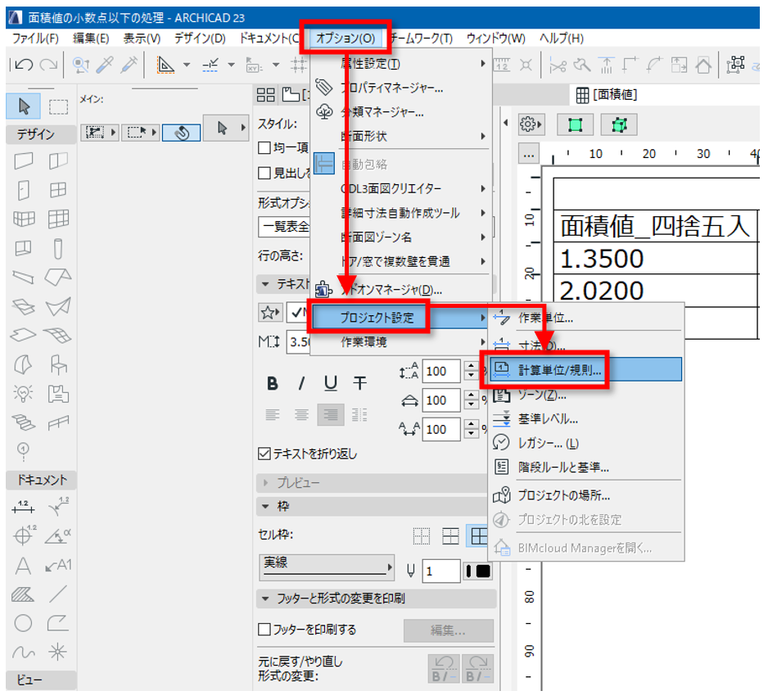Open 断面形状 submenu
Image resolution: width=768 pixels, height=700 pixels.
click(x=401, y=136)
